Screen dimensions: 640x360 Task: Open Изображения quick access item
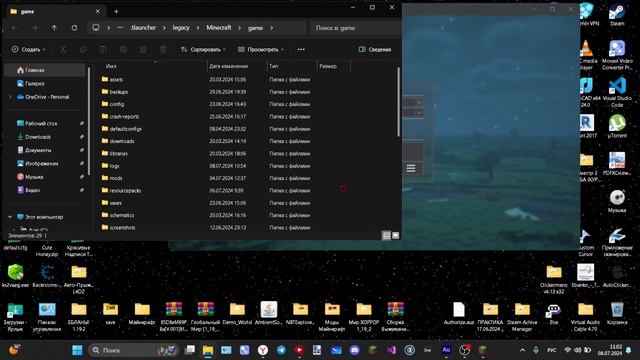45,164
